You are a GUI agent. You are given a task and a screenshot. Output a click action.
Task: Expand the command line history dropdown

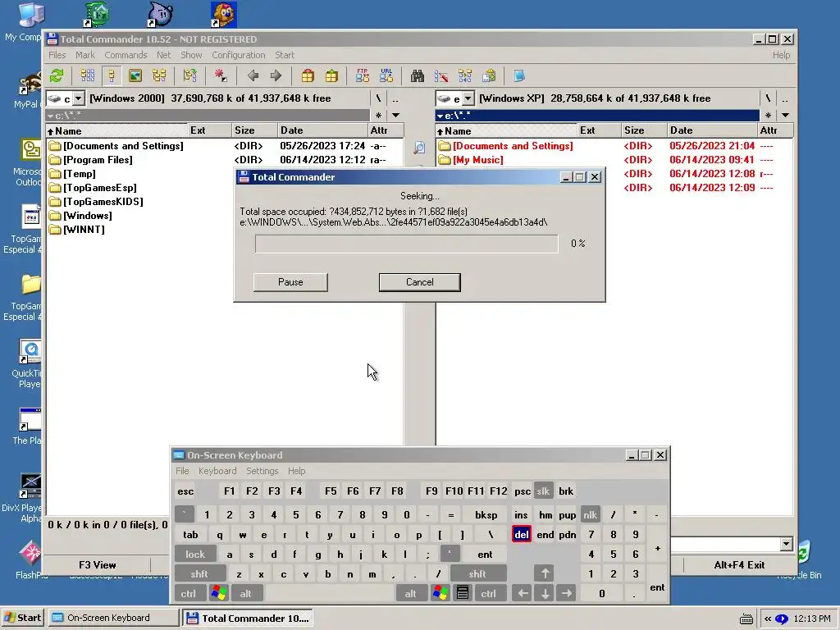coord(786,545)
